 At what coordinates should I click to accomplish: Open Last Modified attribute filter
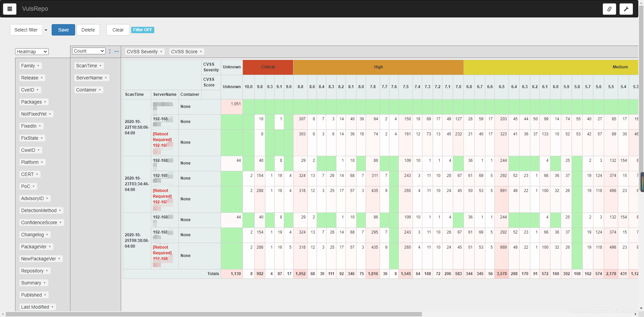click(x=52, y=307)
